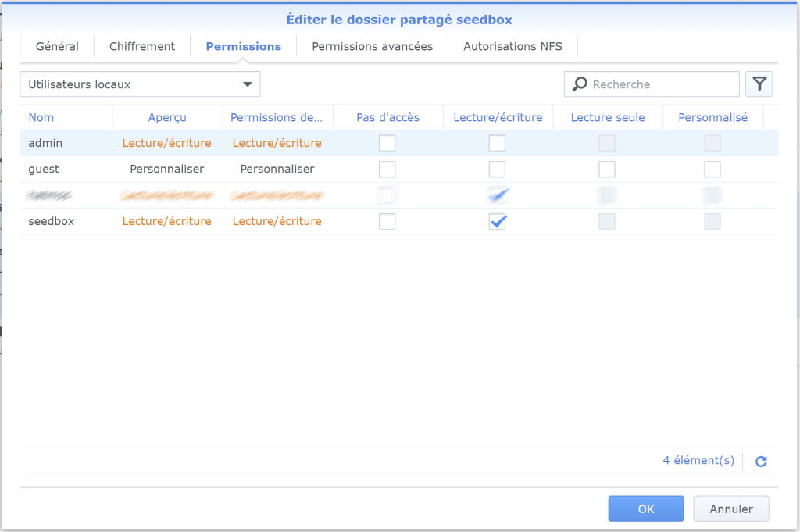
Task: Focus the Recherche search field
Action: tap(652, 84)
